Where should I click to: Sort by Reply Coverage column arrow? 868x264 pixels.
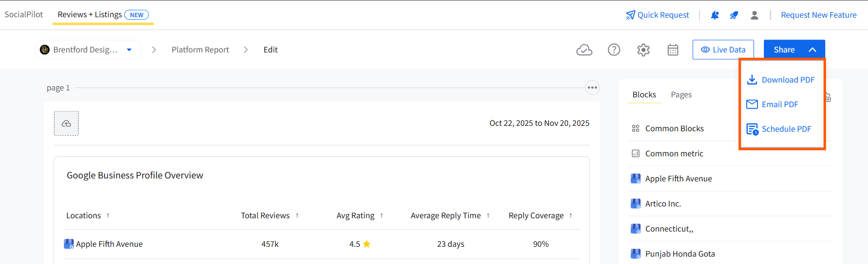tap(571, 216)
